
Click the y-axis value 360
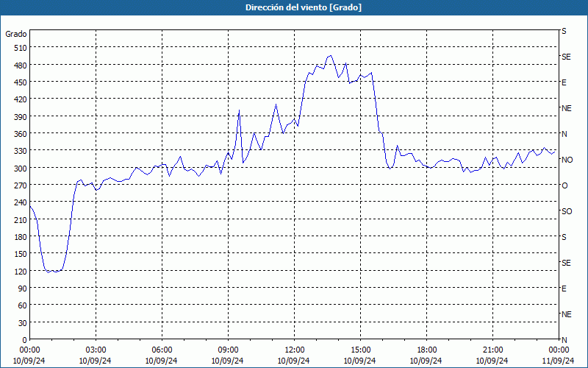click(21, 134)
